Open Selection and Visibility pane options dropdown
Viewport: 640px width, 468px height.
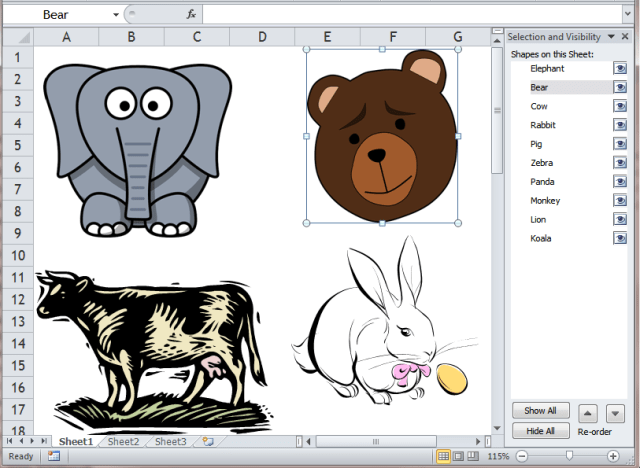pos(612,36)
